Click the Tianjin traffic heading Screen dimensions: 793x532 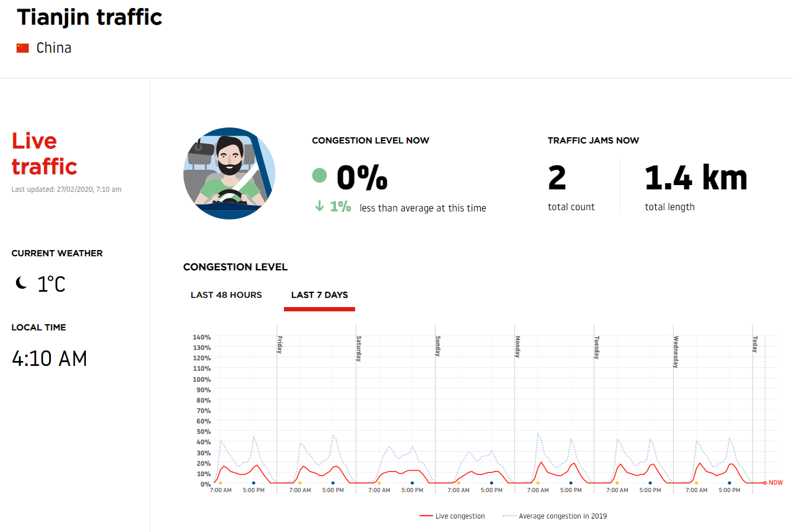[90, 17]
